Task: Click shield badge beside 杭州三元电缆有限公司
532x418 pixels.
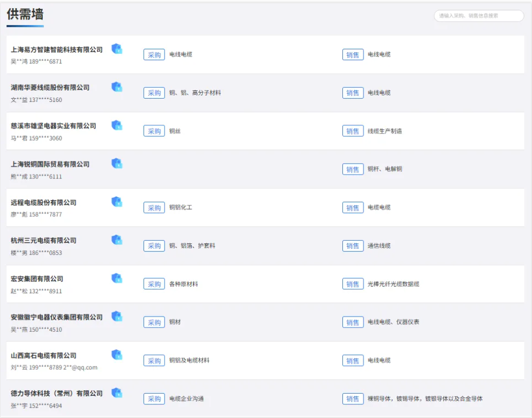Action: [x=116, y=240]
